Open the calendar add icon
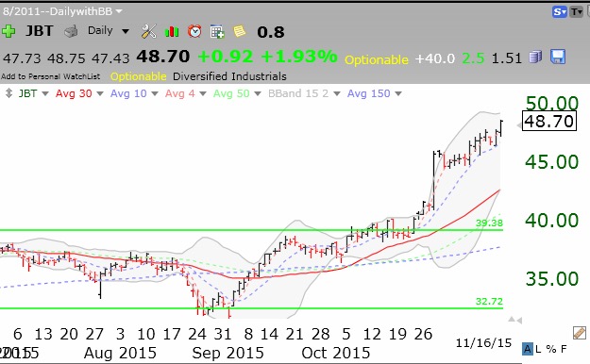This screenshot has width=590, height=364. (x=217, y=31)
